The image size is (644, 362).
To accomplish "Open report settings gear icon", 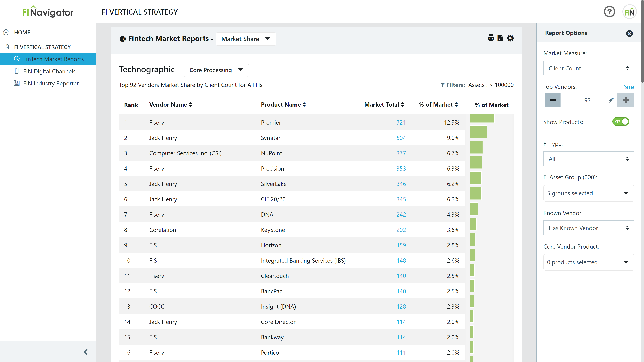I will 510,38.
